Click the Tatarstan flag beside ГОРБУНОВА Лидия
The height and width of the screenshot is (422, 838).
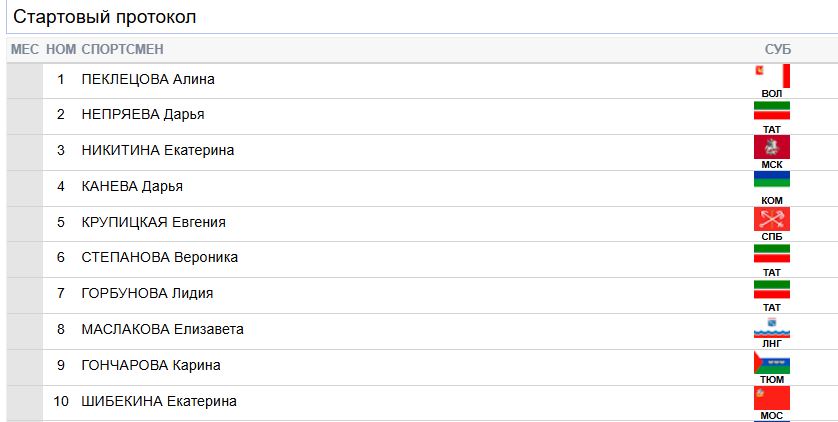(772, 291)
